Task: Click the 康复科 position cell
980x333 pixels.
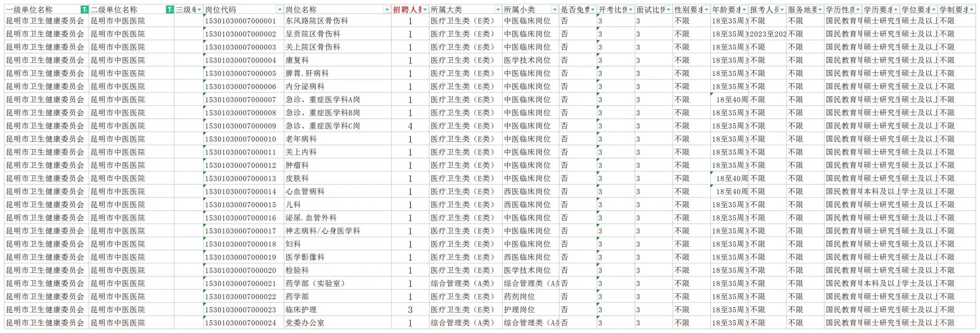Action: [x=337, y=60]
